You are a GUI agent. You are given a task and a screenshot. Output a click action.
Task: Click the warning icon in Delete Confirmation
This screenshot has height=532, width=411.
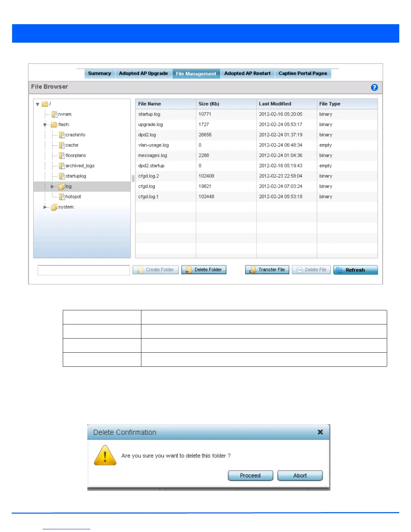[105, 455]
